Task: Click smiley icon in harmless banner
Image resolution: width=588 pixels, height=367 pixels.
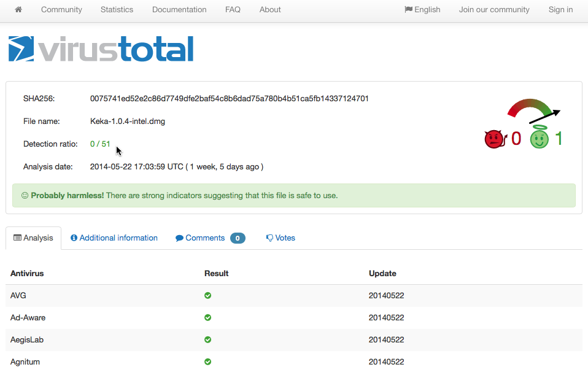Action: point(25,195)
